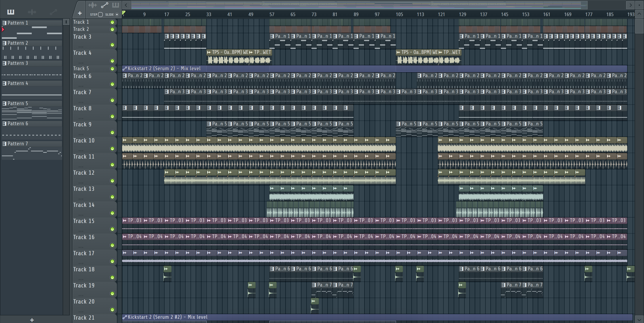
Task: Mute Track 5 with its green LED
Action: (x=112, y=69)
